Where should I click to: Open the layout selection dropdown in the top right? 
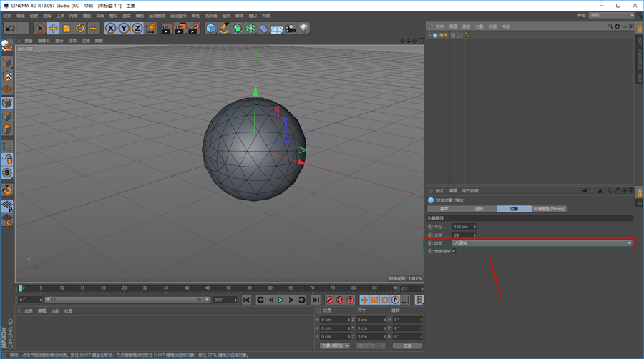point(612,16)
